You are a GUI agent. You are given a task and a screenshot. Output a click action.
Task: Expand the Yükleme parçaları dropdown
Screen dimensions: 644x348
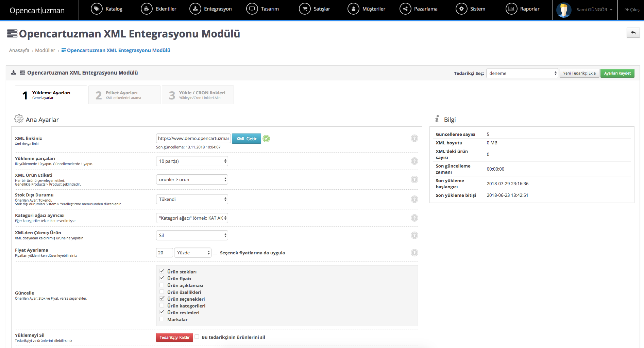tap(192, 161)
